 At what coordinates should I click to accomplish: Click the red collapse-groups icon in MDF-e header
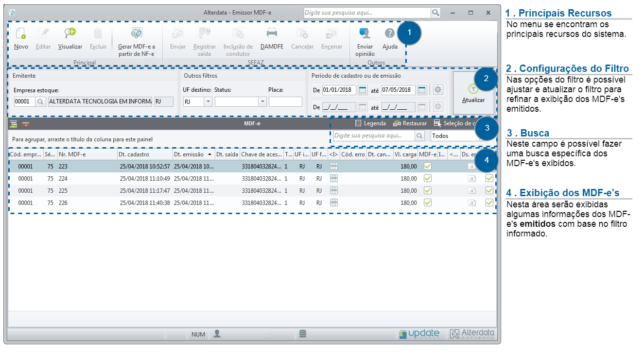[26, 123]
